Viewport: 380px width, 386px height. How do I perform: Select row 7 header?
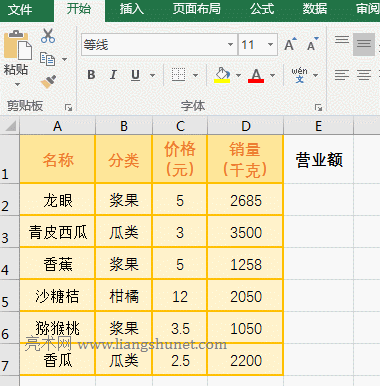[x=10, y=360]
